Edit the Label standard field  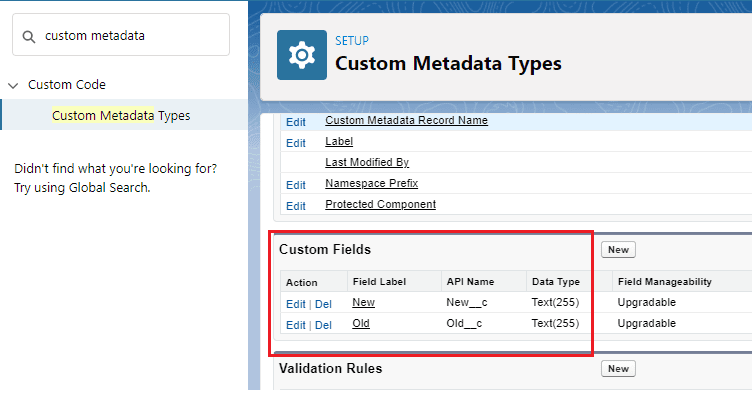[296, 143]
